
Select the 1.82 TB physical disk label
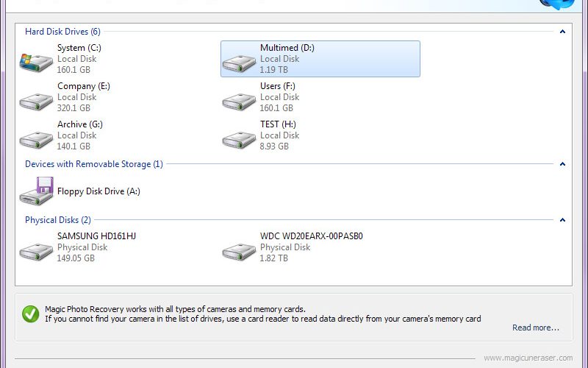(273, 258)
